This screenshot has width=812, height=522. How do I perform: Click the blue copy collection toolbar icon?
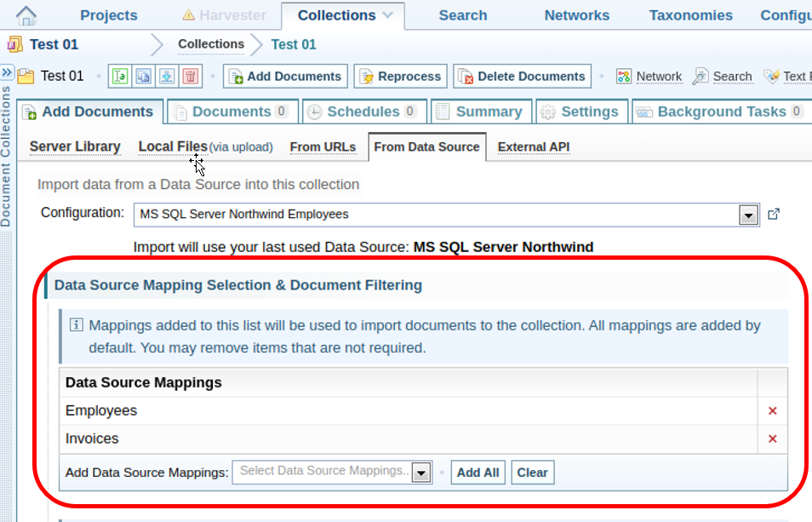point(143,76)
